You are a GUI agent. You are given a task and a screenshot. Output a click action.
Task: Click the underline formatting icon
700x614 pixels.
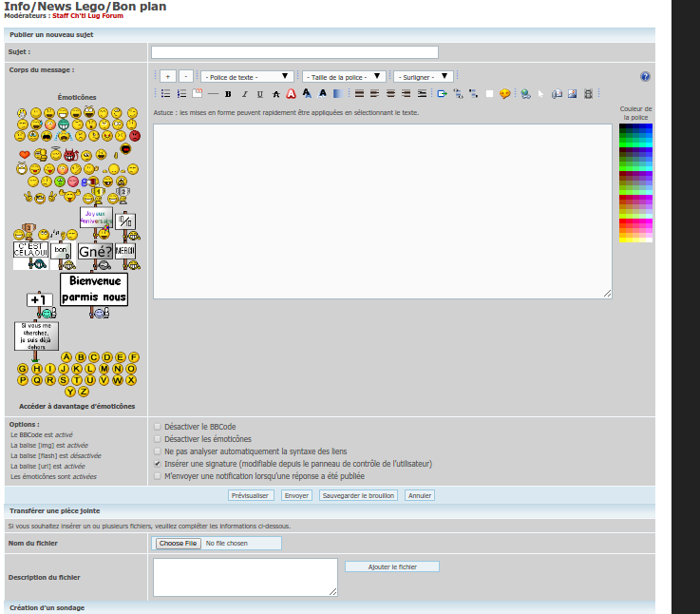(260, 94)
